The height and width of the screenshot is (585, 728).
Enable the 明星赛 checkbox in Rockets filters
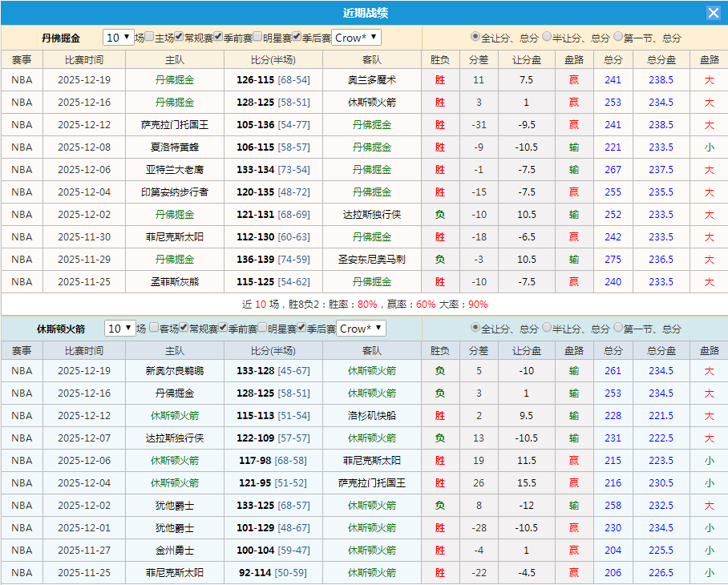click(x=261, y=329)
